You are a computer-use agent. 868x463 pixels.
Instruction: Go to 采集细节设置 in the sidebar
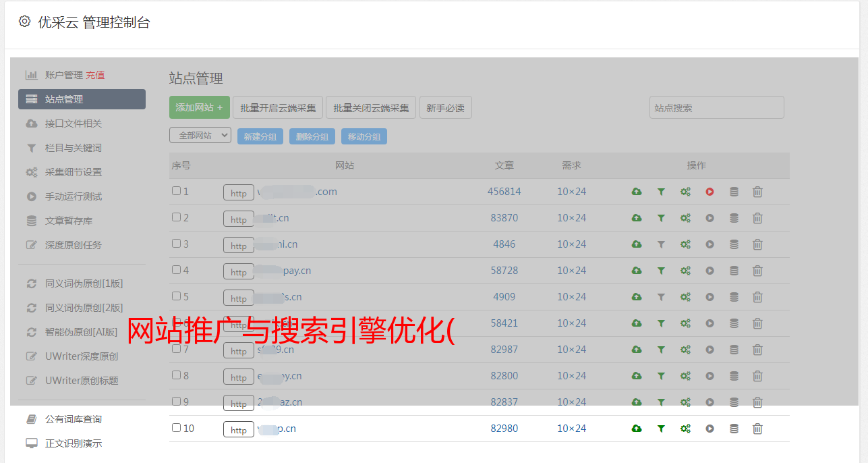(74, 172)
